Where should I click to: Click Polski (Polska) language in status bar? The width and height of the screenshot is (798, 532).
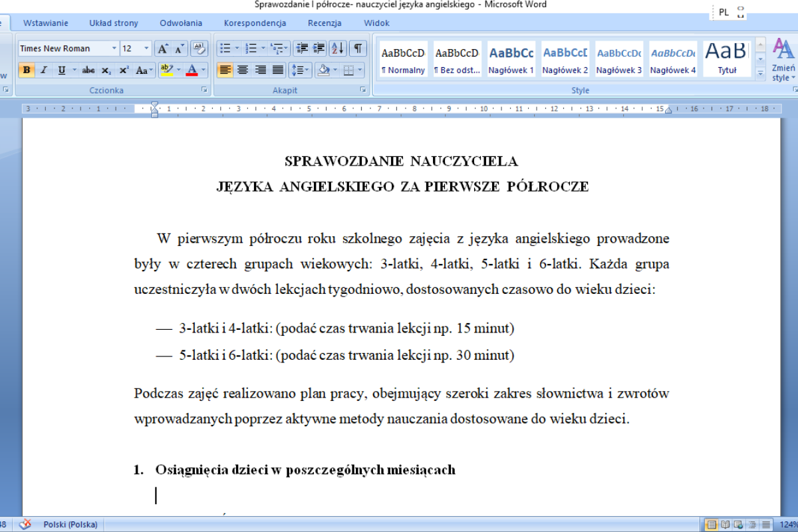coord(70,524)
